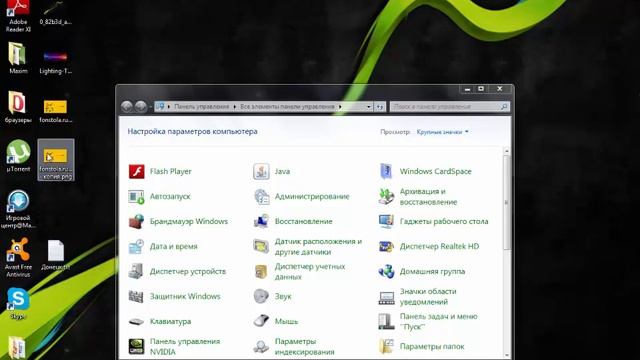Select the Skype desktop shortcut
640x360 pixels.
pos(18,304)
